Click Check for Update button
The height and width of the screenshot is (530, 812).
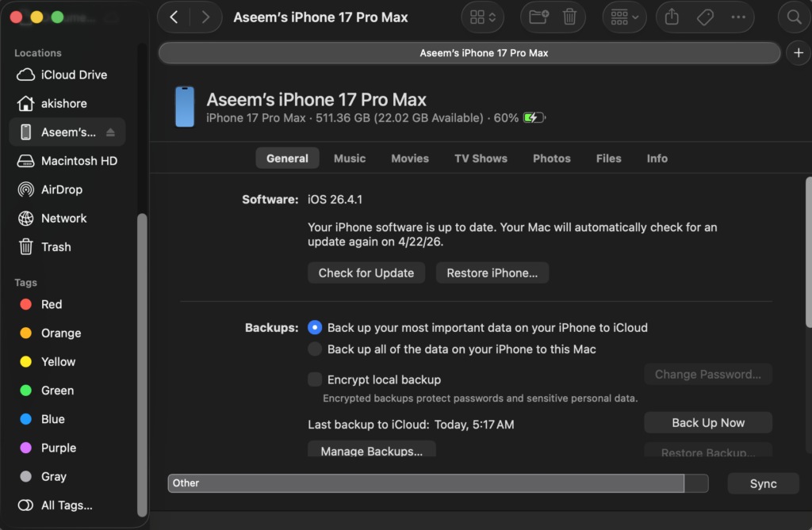tap(366, 273)
